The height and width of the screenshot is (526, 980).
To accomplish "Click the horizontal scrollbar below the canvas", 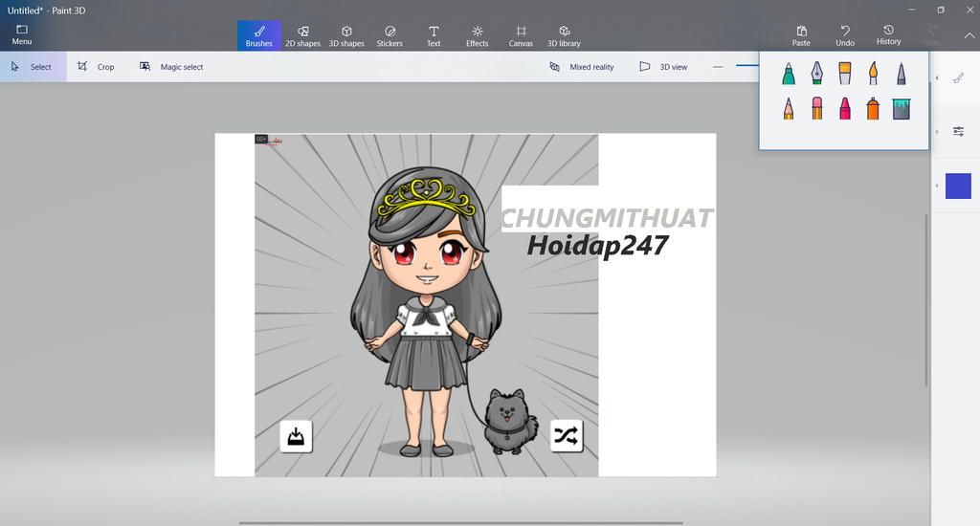I will [460, 523].
